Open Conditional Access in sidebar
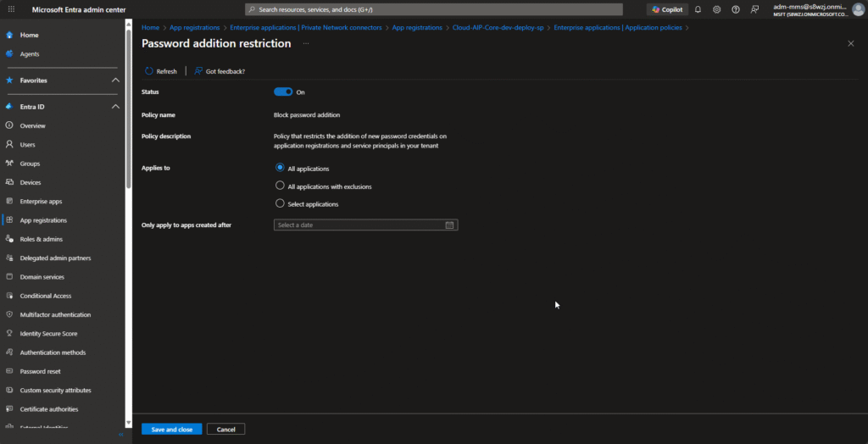 click(46, 296)
